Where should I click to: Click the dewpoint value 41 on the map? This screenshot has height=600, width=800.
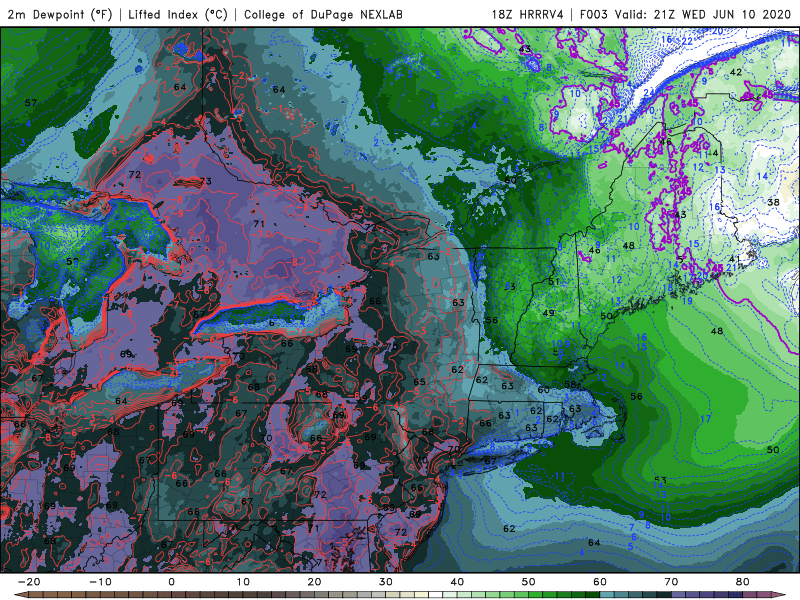click(734, 259)
